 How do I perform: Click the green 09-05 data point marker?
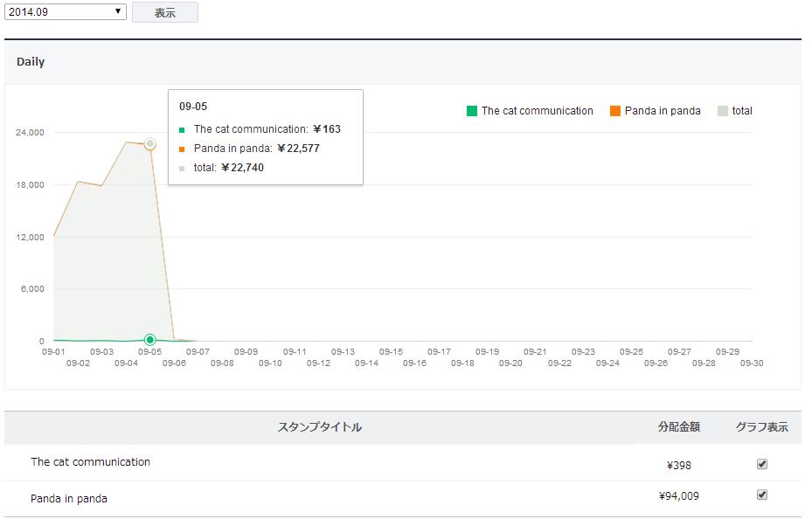(x=149, y=340)
